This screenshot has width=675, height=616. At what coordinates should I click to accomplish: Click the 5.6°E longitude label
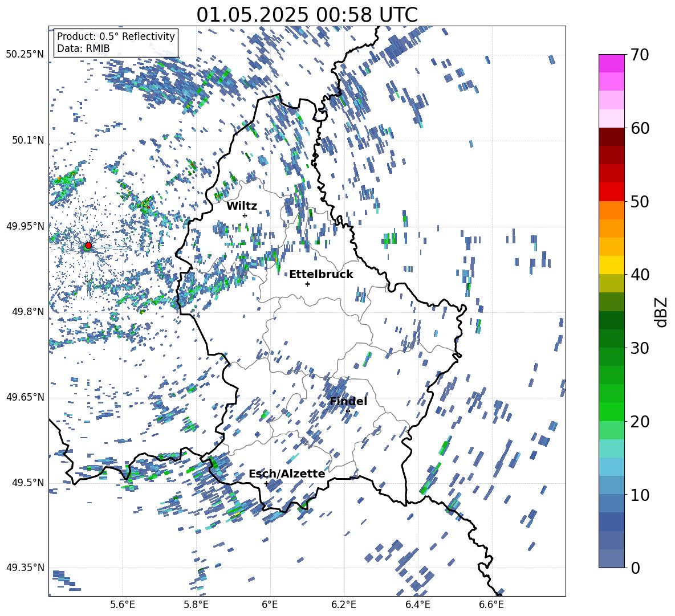[x=123, y=605]
